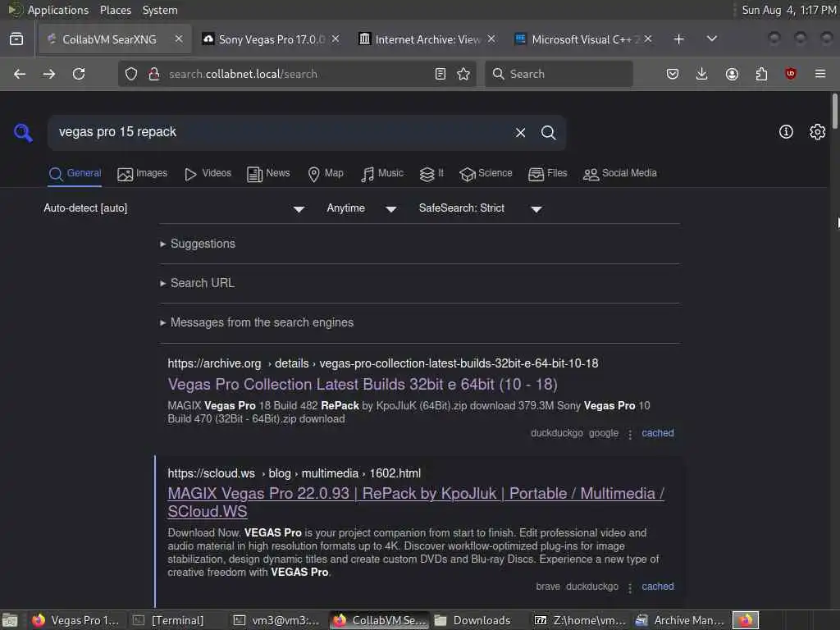Viewport: 840px width, 630px height.
Task: Close the Microsoft Visual C++ tab
Action: tap(648, 39)
